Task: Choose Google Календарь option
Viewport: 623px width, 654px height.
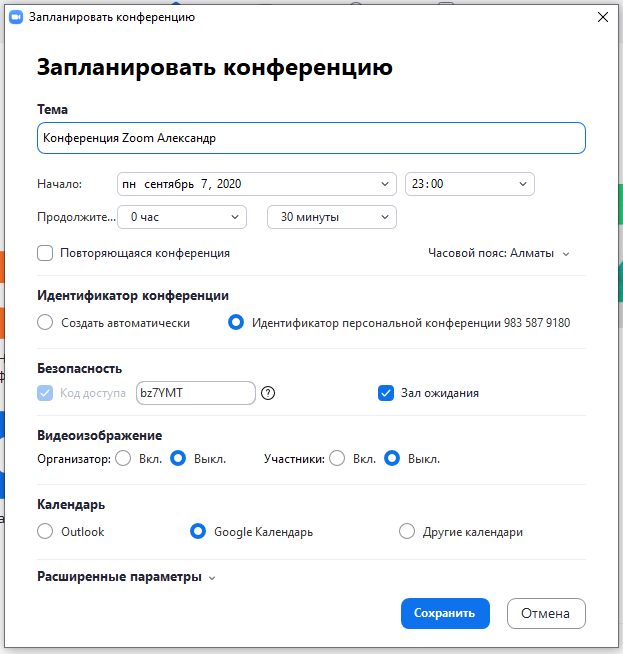Action: point(198,531)
